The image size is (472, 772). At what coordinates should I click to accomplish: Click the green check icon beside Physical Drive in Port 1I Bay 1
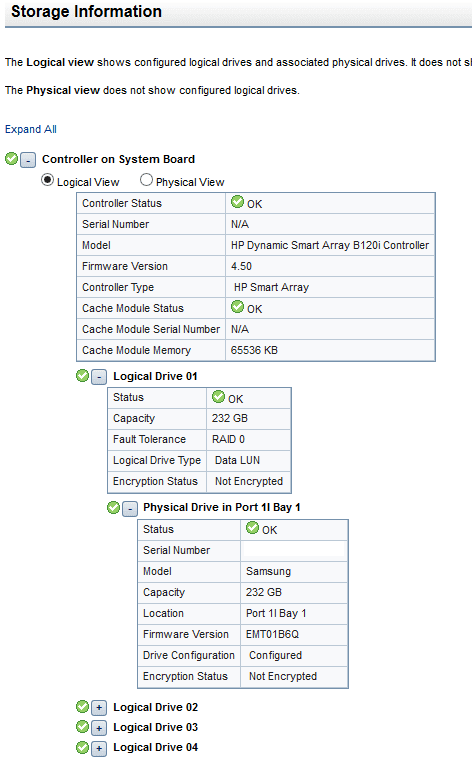point(113,507)
